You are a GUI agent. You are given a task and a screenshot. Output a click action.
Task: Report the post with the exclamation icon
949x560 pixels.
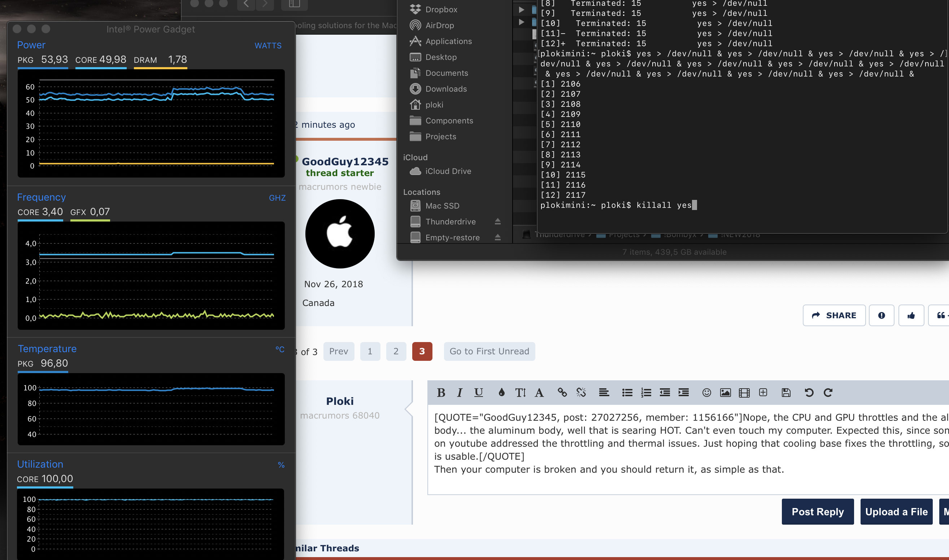881,315
